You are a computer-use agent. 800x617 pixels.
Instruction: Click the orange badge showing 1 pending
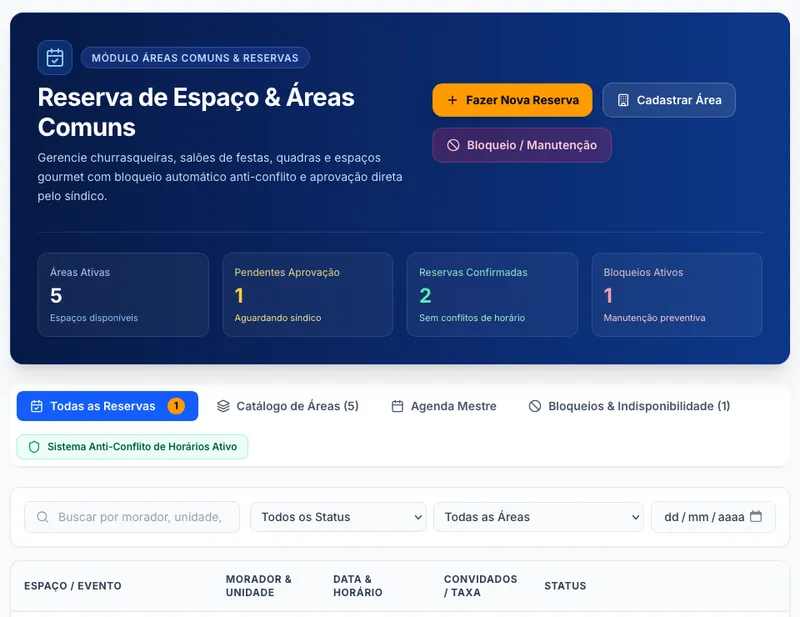(x=176, y=406)
